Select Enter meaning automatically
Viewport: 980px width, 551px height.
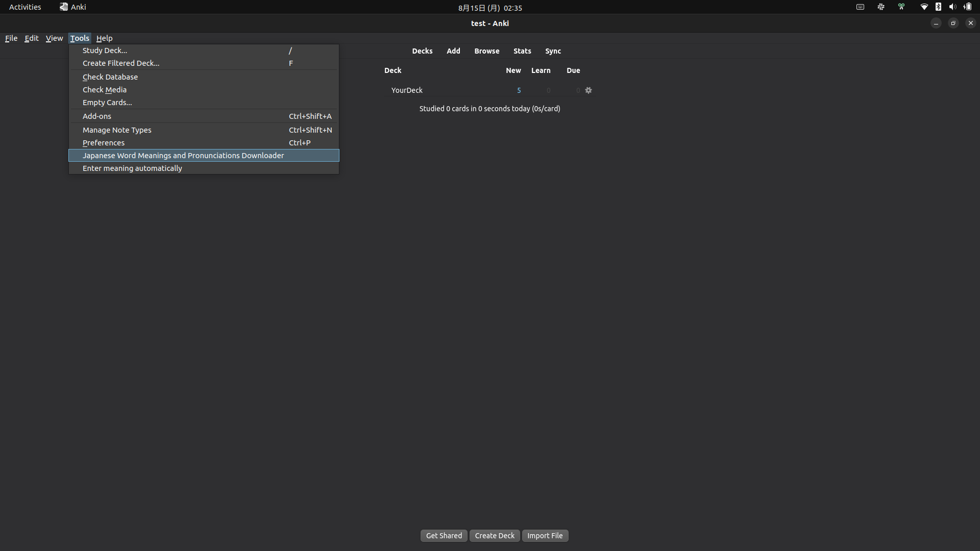point(204,168)
